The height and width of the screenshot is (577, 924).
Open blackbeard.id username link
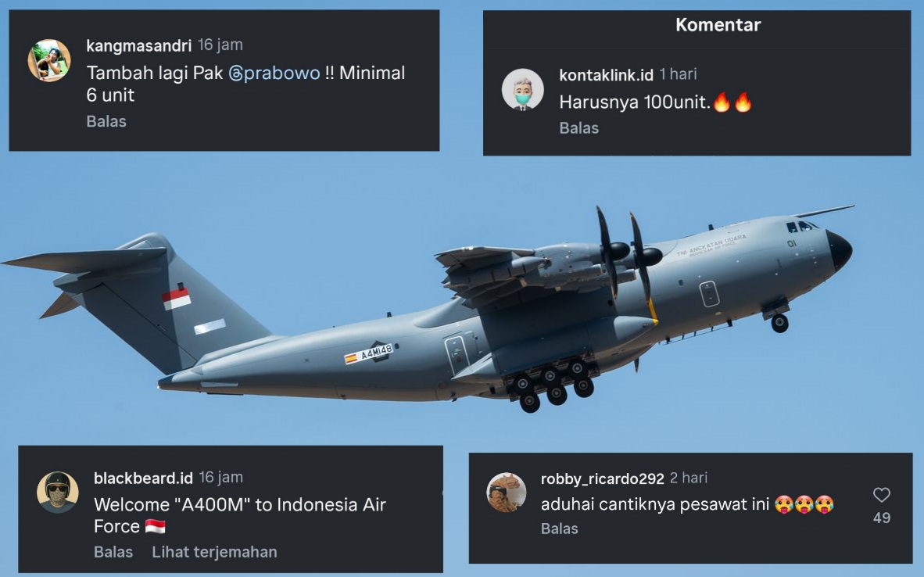click(143, 478)
